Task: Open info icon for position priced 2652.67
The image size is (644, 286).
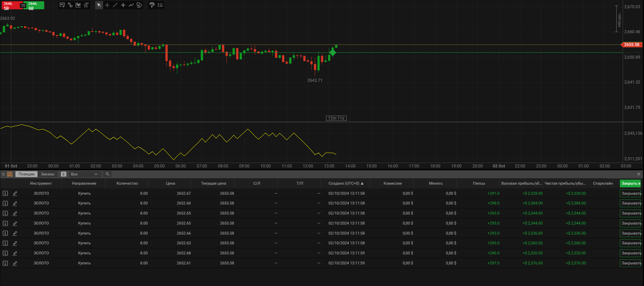Action: (x=5, y=193)
